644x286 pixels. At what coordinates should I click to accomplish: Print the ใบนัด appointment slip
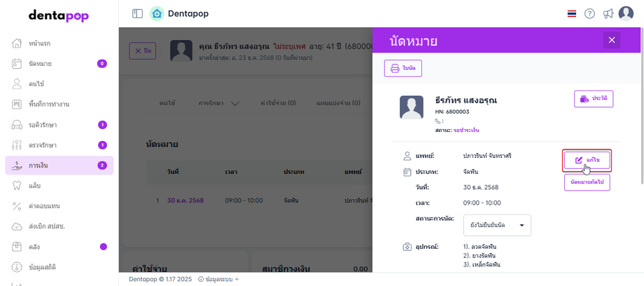coord(403,68)
